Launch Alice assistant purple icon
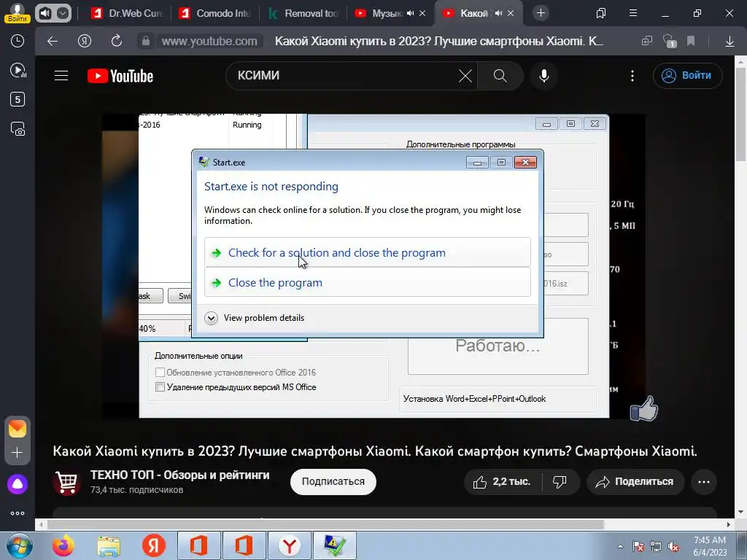747x560 pixels. pos(18,484)
